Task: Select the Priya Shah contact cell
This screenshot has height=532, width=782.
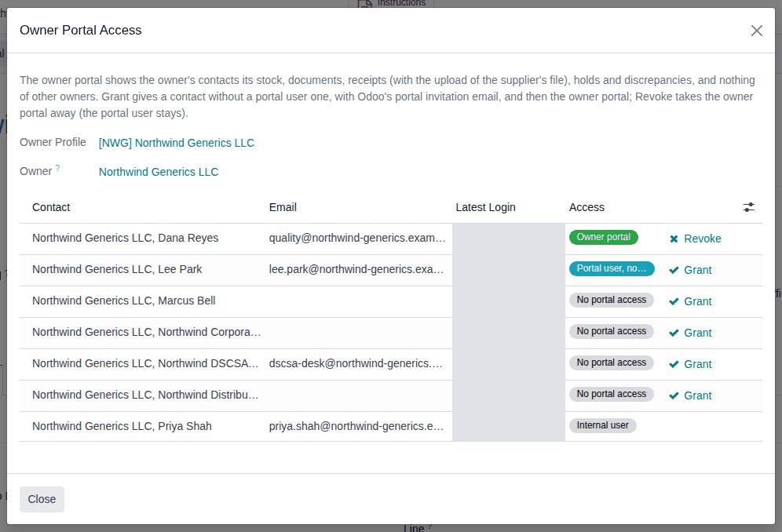Action: pyautogui.click(x=143, y=427)
